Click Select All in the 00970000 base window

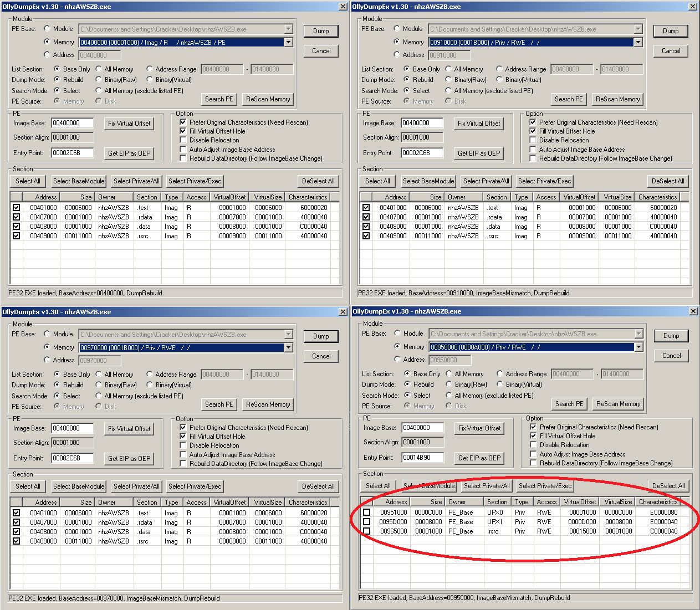pyautogui.click(x=28, y=486)
